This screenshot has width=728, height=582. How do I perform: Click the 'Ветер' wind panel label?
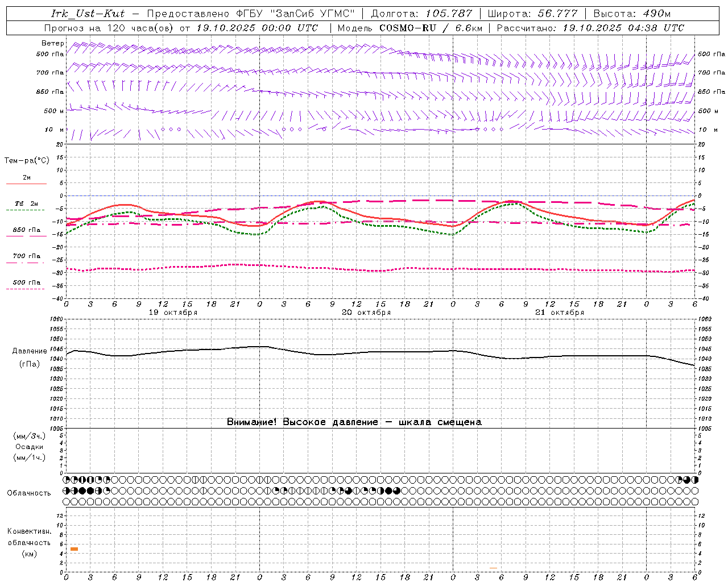(x=53, y=43)
